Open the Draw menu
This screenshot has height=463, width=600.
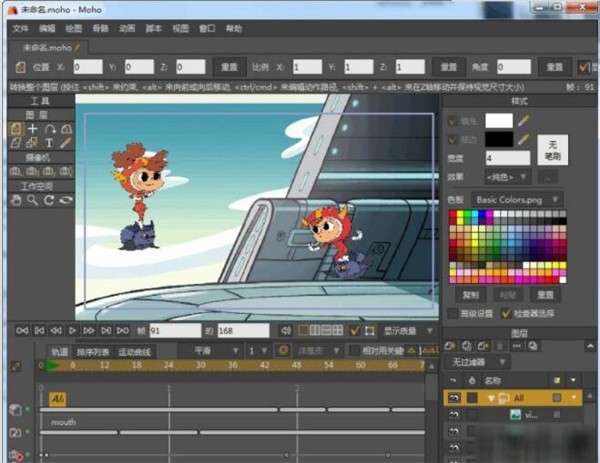tap(73, 29)
